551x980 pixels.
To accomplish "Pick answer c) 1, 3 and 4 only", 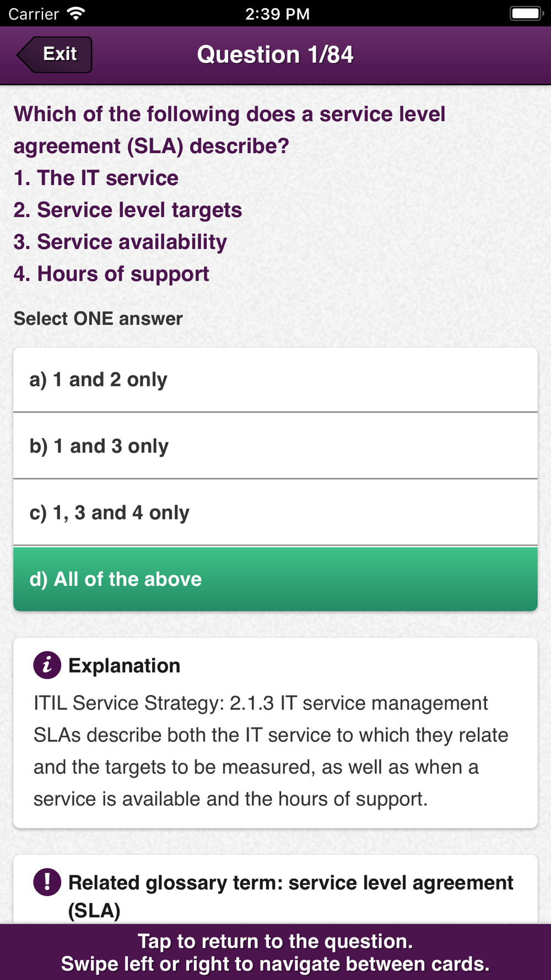I will [275, 513].
